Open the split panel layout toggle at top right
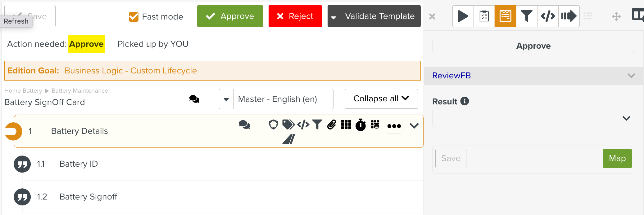This screenshot has width=644, height=215. 638,15
